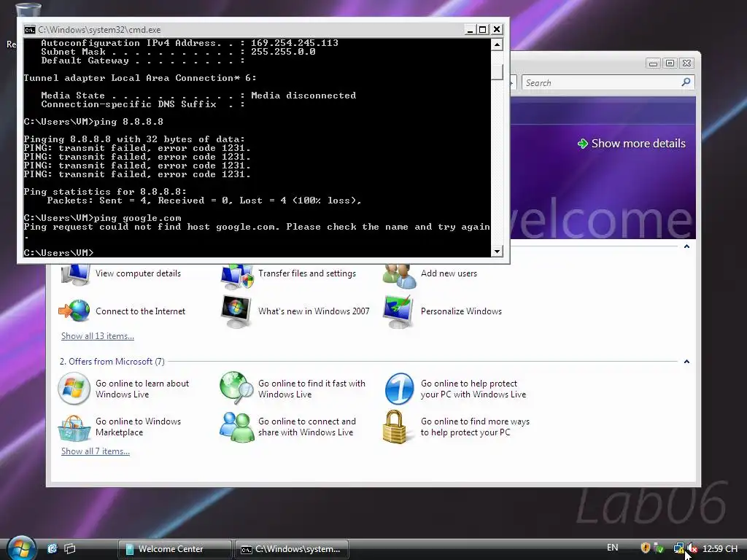This screenshot has height=560, width=747.
Task: Open Connect to the Internet globe icon
Action: (74, 311)
